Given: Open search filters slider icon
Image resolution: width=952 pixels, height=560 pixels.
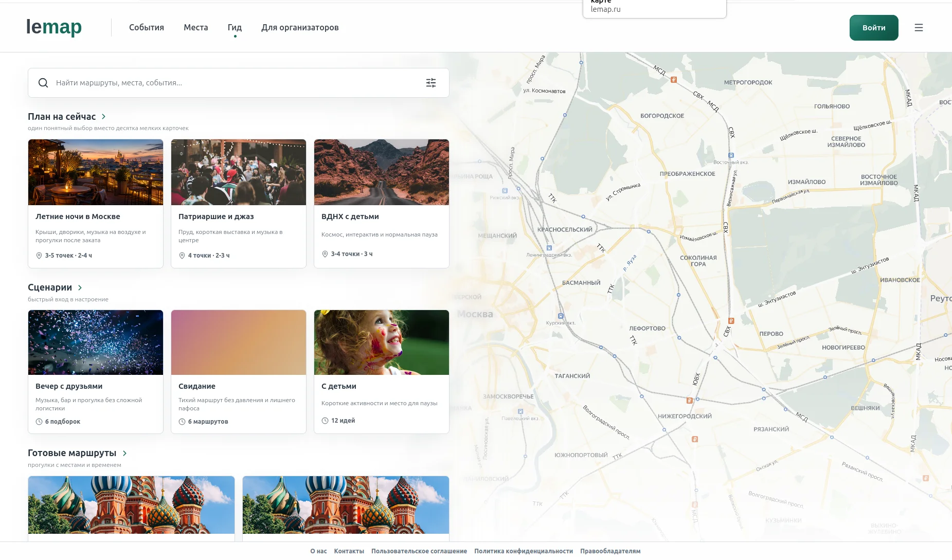Looking at the screenshot, I should tap(431, 83).
